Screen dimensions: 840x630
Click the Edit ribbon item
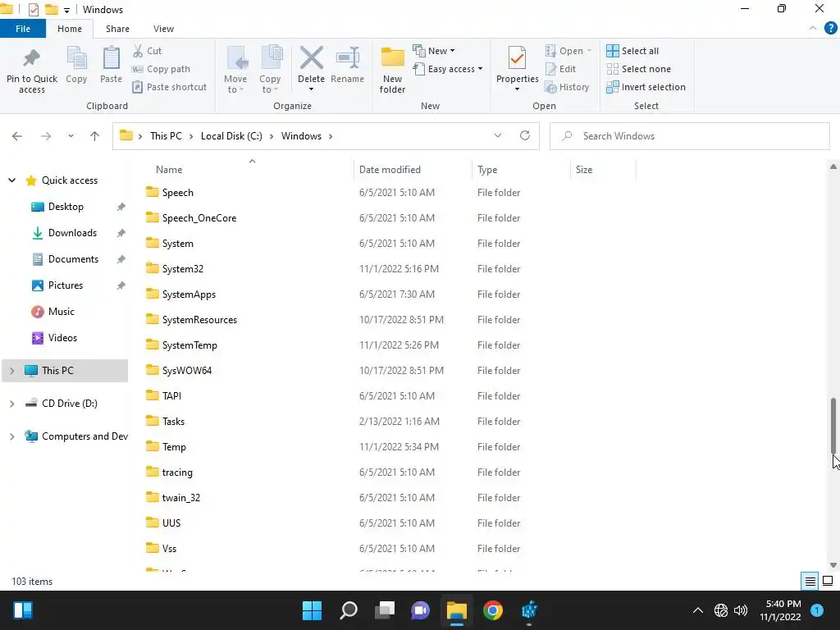click(x=560, y=69)
